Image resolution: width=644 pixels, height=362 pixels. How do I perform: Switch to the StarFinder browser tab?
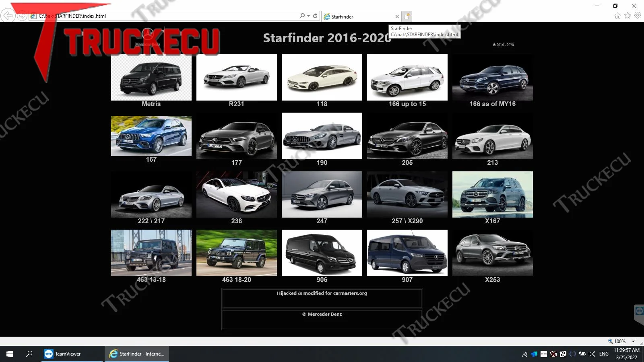[361, 16]
